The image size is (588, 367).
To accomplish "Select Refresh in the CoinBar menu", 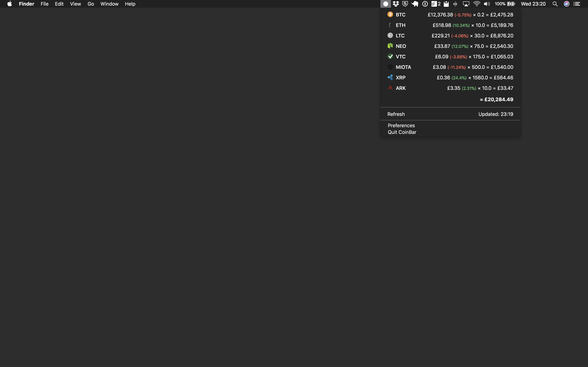I will coord(396,114).
